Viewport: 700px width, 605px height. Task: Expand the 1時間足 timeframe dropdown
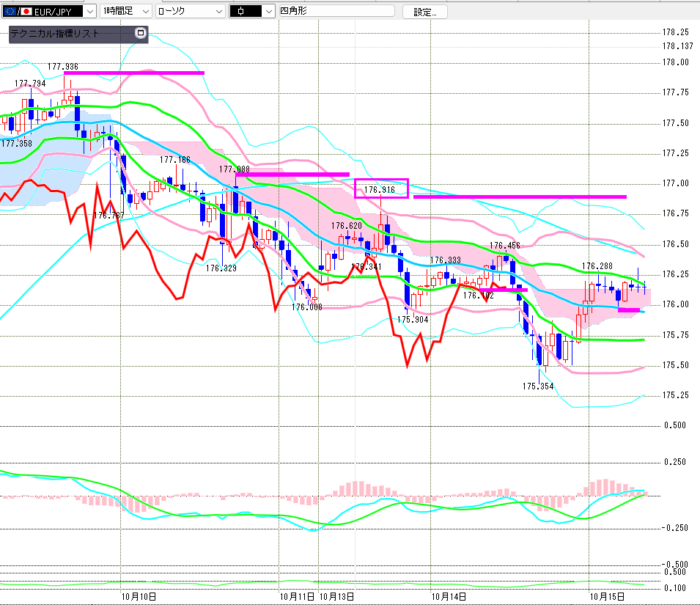(x=144, y=12)
